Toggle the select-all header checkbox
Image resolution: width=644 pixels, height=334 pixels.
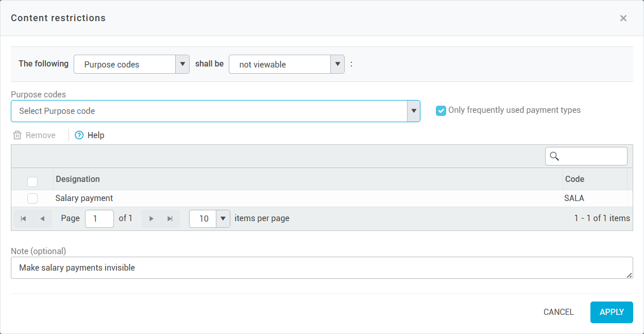[x=32, y=181]
